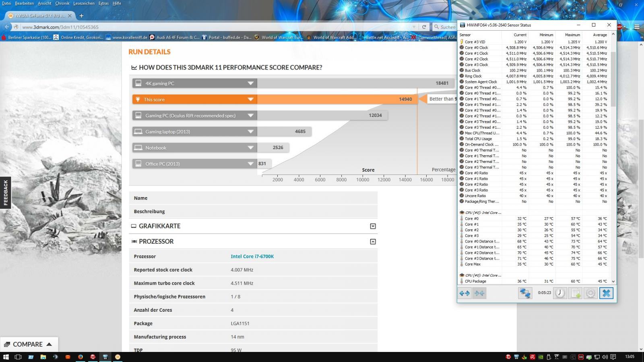Open the Windows Start menu
Screen dimensions: 644x362
pos(6,357)
